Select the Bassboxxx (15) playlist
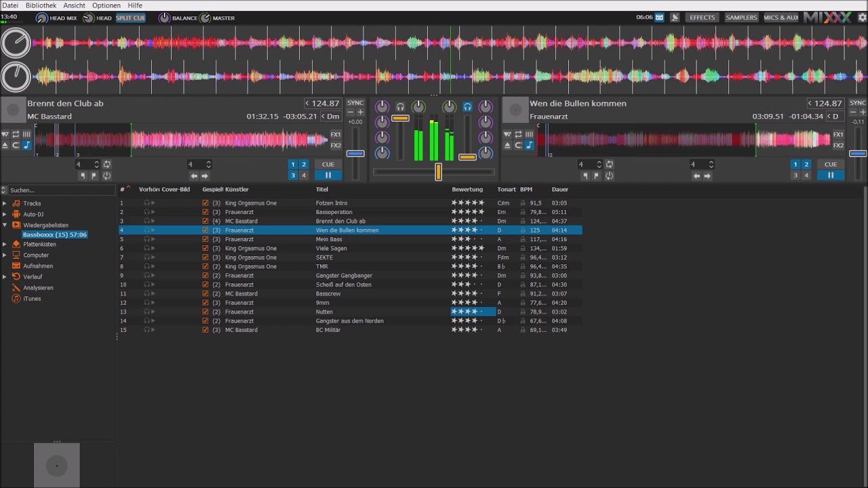This screenshot has width=868, height=488. point(54,235)
